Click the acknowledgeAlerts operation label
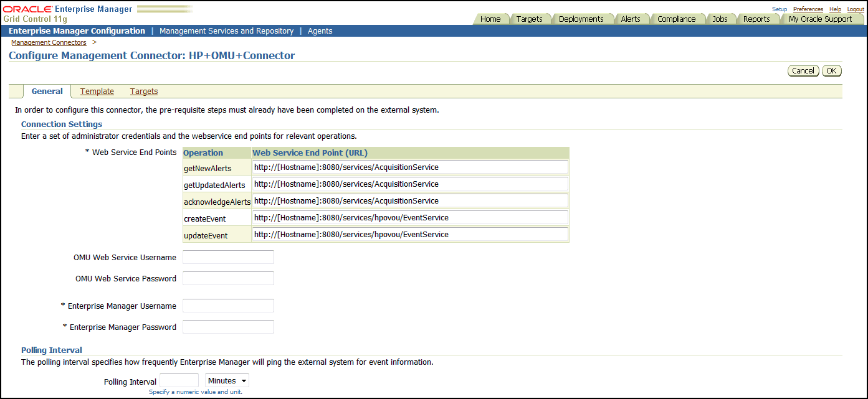Viewport: 868px width, 399px height. (x=217, y=202)
